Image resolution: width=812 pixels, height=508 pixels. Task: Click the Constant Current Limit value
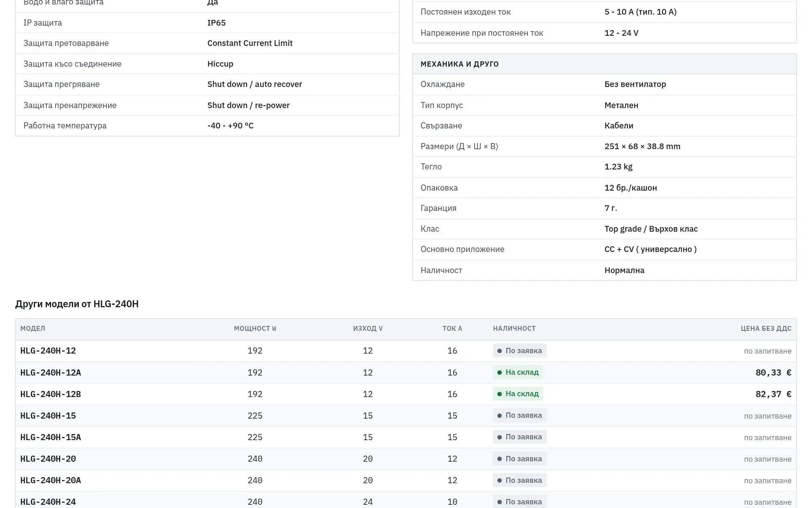pos(250,43)
